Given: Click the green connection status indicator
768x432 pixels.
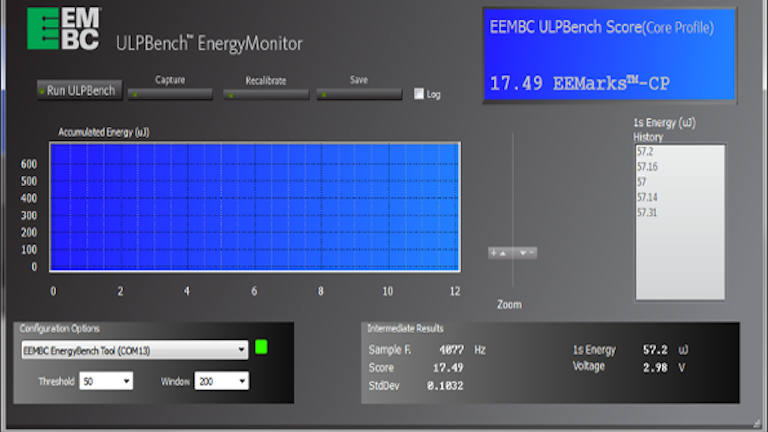Looking at the screenshot, I should (261, 347).
